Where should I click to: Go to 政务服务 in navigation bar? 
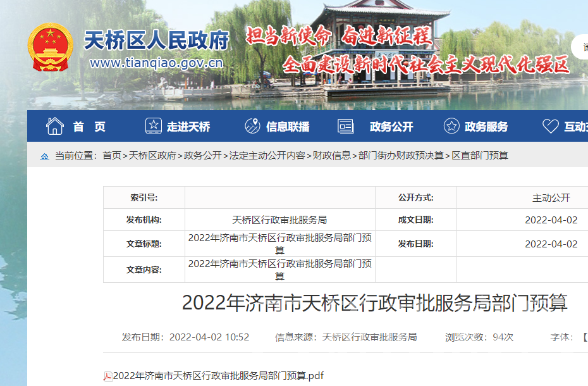(x=486, y=127)
